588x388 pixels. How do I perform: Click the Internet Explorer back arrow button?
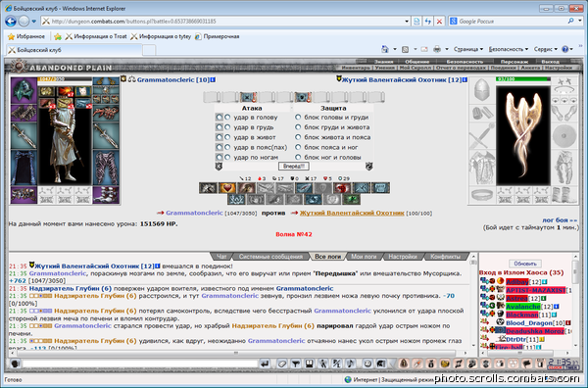[x=11, y=22]
